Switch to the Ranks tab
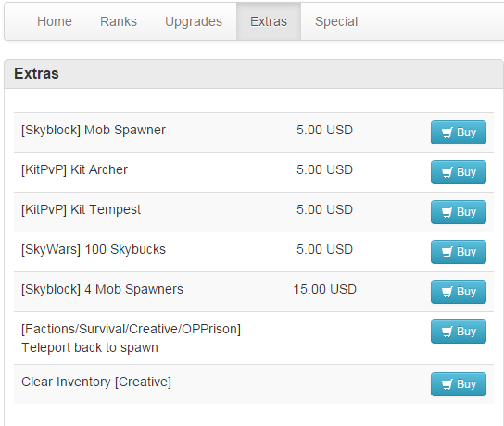This screenshot has width=504, height=426. pyautogui.click(x=119, y=21)
